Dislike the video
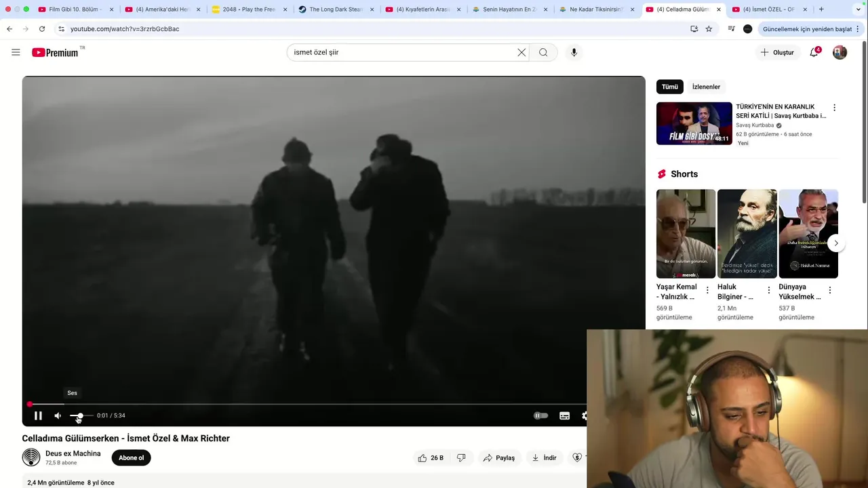The height and width of the screenshot is (488, 868). pyautogui.click(x=461, y=457)
